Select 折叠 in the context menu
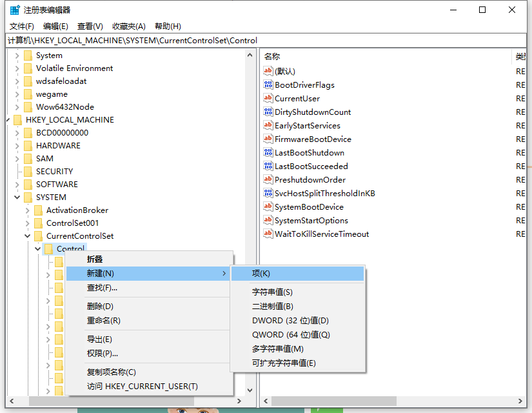 149,259
